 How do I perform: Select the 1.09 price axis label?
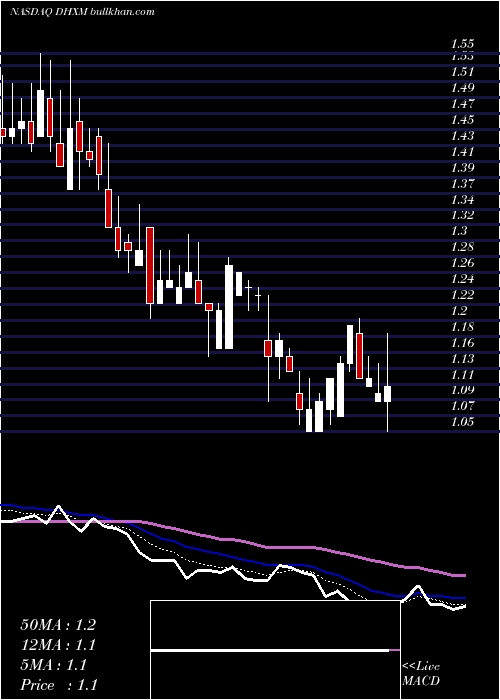click(462, 390)
